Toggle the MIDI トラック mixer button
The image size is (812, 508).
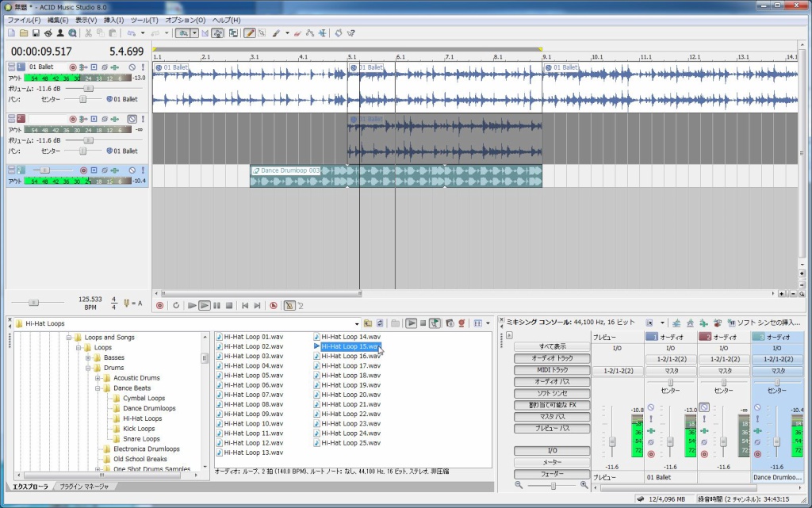[x=552, y=370]
